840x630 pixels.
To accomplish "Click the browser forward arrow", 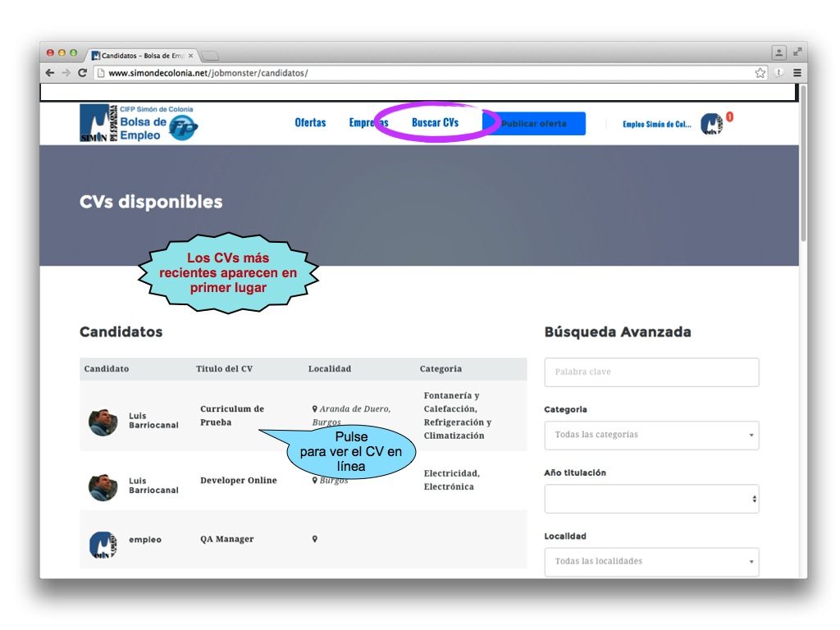I will tap(66, 73).
